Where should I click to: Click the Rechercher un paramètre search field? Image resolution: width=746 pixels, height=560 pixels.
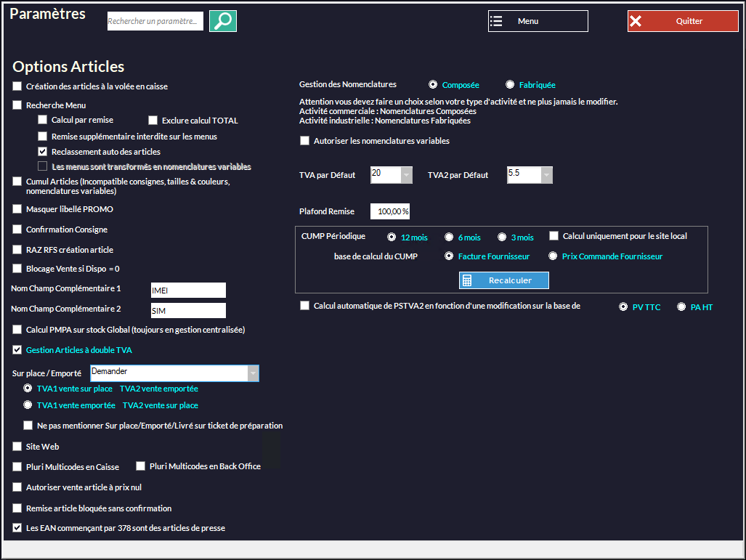(x=155, y=22)
